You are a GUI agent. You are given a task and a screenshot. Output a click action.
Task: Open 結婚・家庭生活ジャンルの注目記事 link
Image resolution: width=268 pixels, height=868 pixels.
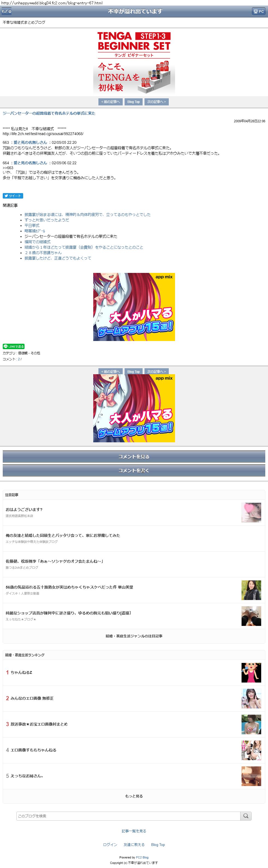coord(134,636)
